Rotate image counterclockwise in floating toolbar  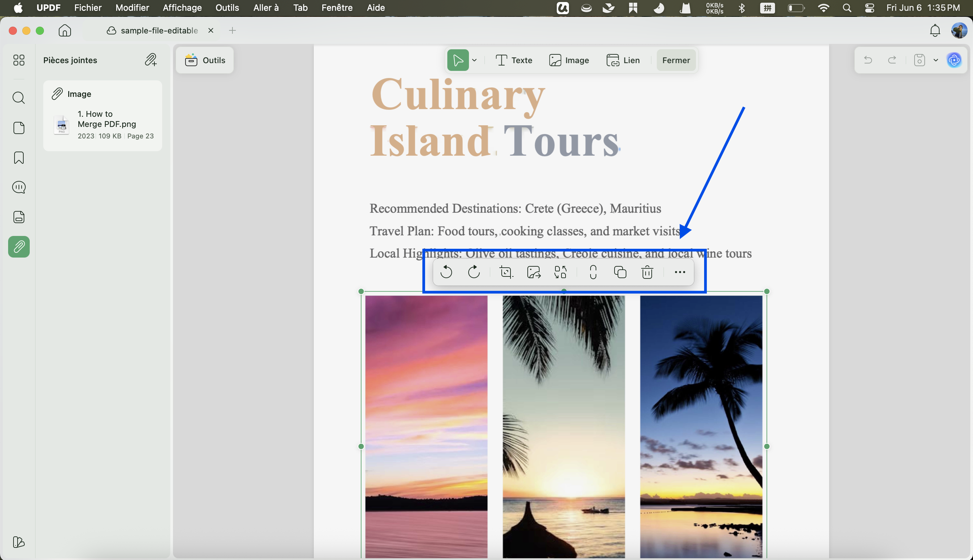pos(446,272)
